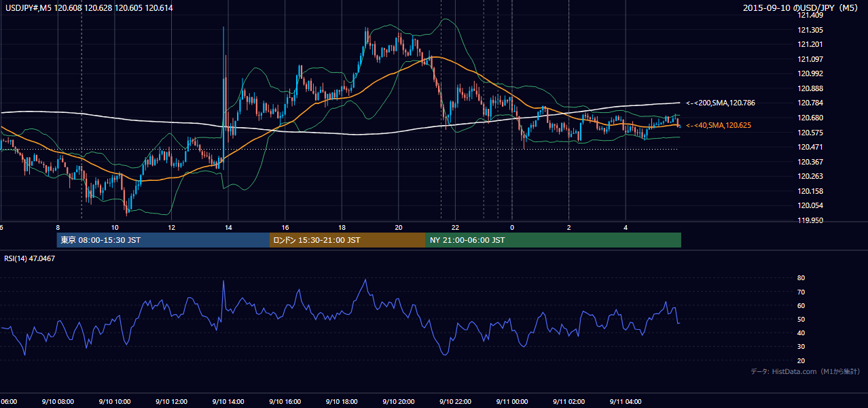868x408 pixels.
Task: Click bottom time label 9/10 16:00
Action: point(285,402)
